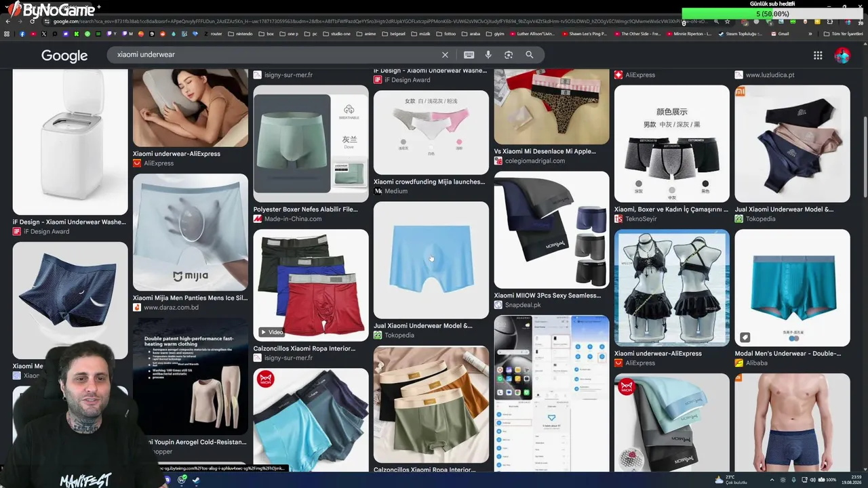Submit search with the magnifier icon
This screenshot has width=868, height=488.
tap(530, 55)
